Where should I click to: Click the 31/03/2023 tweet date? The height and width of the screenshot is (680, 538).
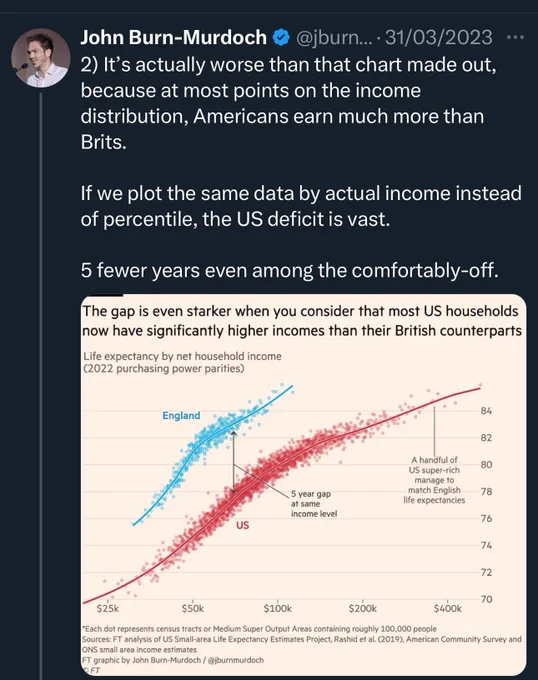click(x=439, y=38)
